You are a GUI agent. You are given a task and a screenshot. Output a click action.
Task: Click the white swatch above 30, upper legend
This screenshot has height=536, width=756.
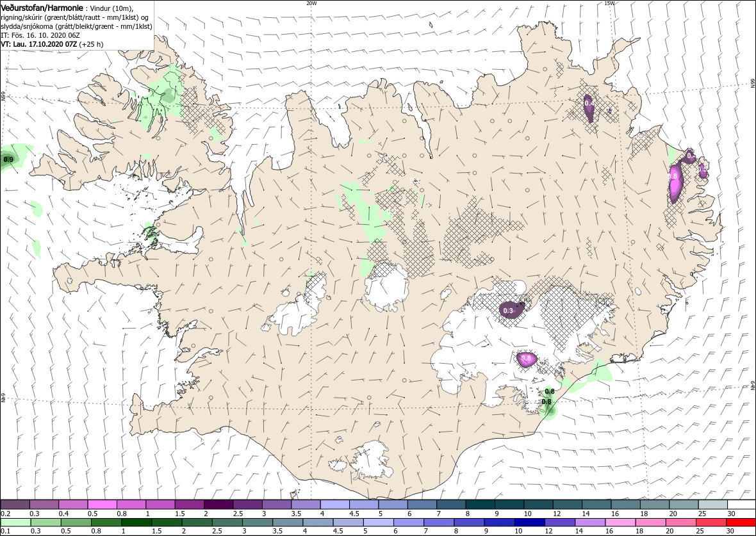tap(741, 504)
